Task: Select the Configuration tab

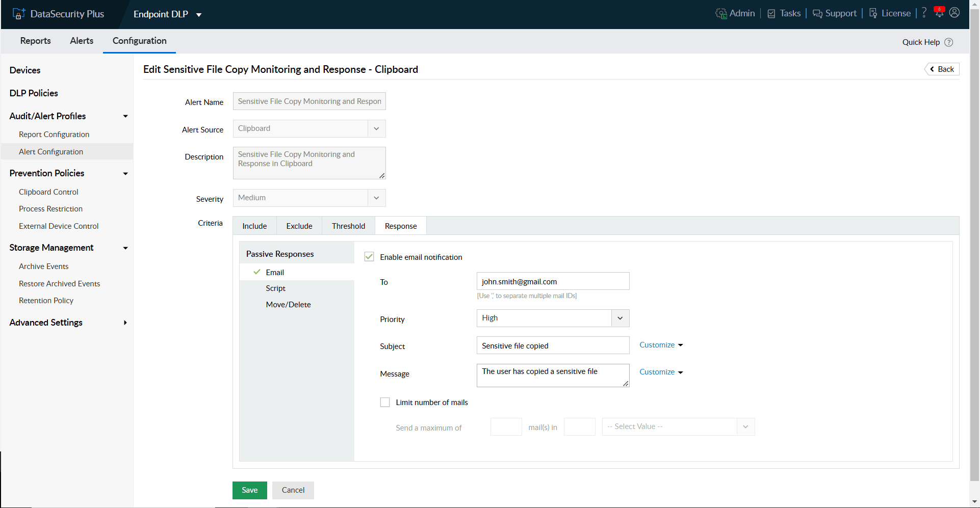Action: (140, 41)
